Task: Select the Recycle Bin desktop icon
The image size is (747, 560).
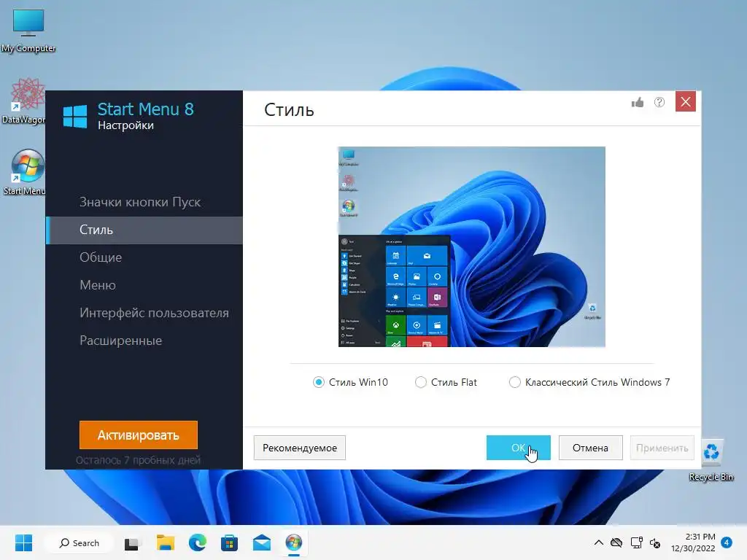Action: pos(711,460)
